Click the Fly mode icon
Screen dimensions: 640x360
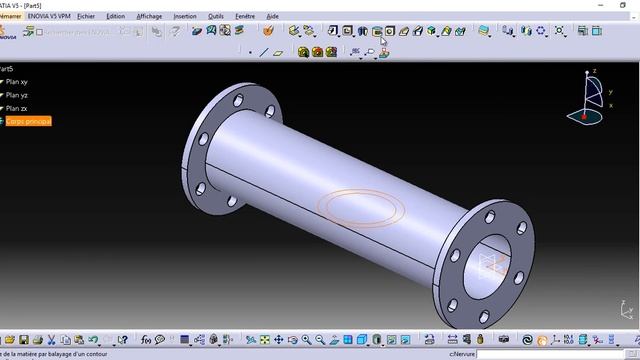[x=251, y=340]
